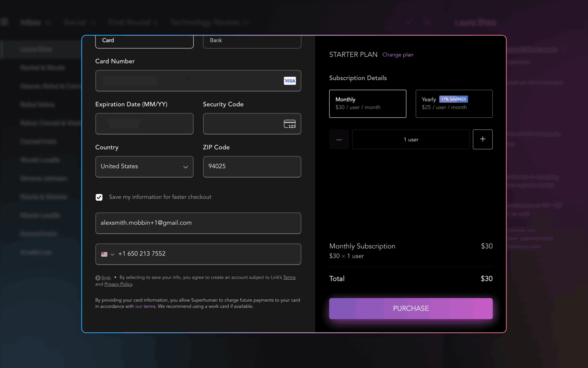Click the 1 user quantity field
The height and width of the screenshot is (368, 588).
tap(411, 140)
